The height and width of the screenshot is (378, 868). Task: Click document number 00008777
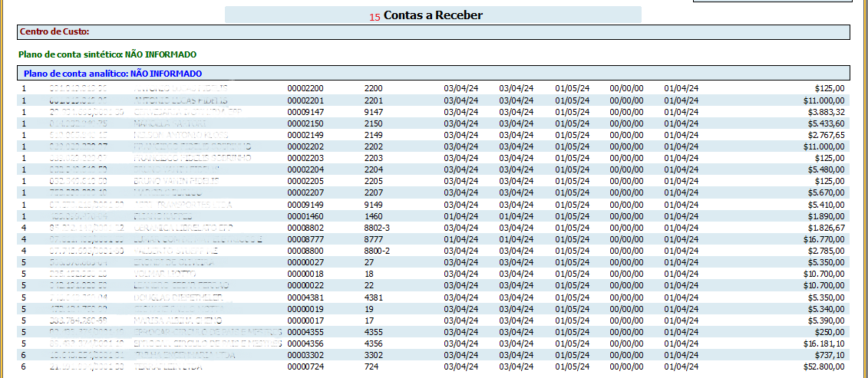305,239
